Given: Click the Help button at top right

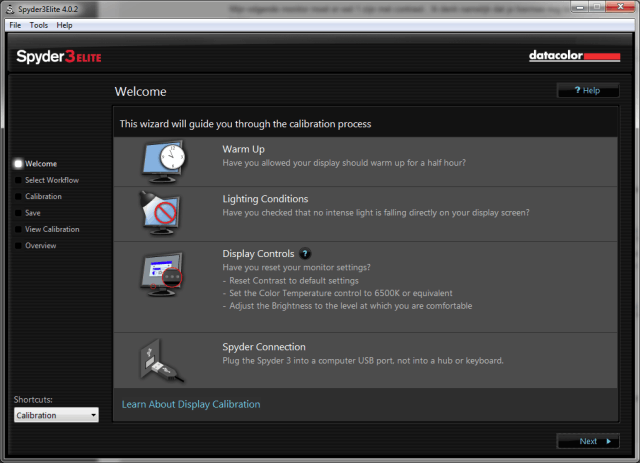Looking at the screenshot, I should click(588, 90).
